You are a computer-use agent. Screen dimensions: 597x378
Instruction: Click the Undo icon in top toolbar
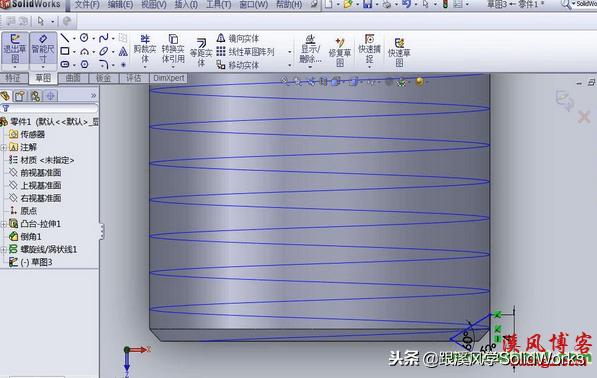coord(406,4)
